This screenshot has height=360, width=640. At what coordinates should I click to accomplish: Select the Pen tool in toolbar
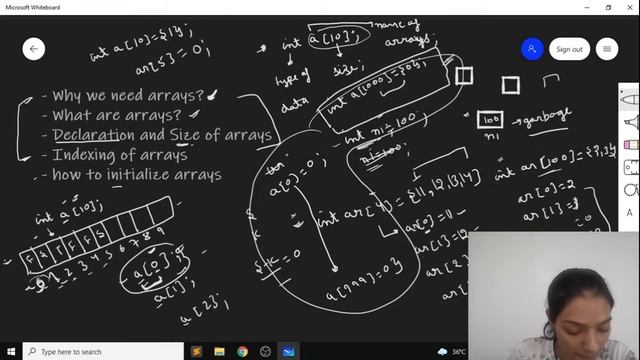click(629, 100)
